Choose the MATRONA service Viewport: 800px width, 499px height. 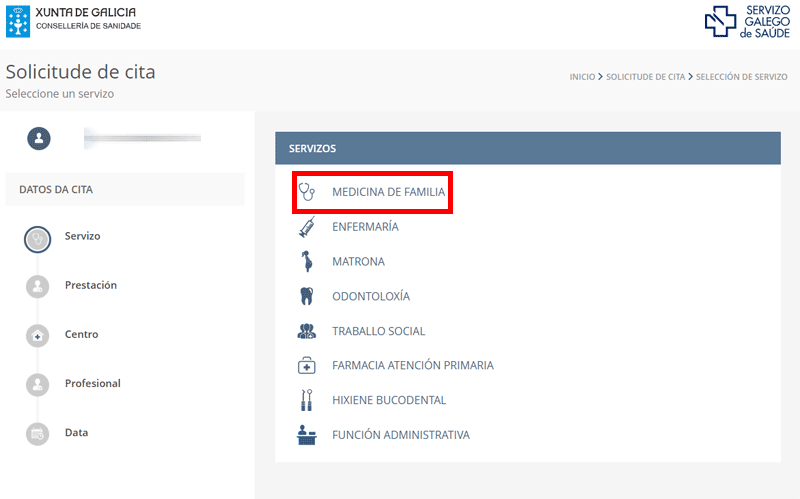click(x=359, y=261)
